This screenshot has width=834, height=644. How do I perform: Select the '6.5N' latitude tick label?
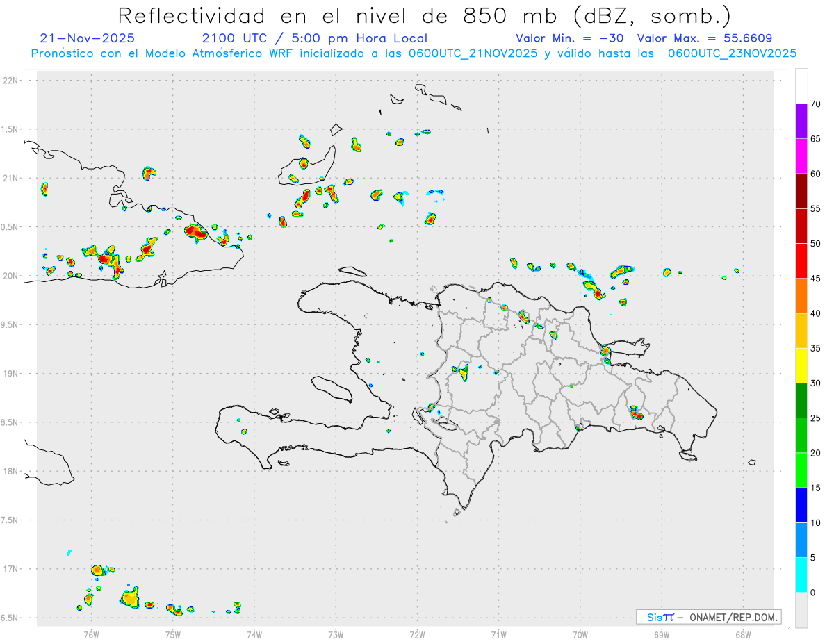[10, 618]
